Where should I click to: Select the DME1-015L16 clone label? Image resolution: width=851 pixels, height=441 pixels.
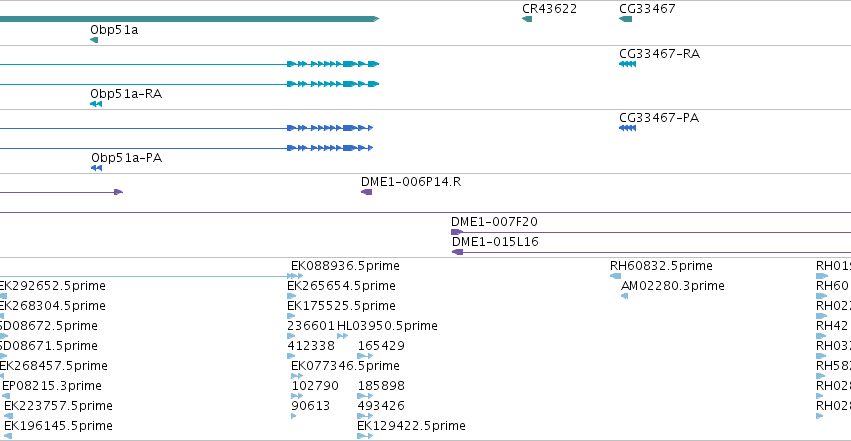coord(495,242)
